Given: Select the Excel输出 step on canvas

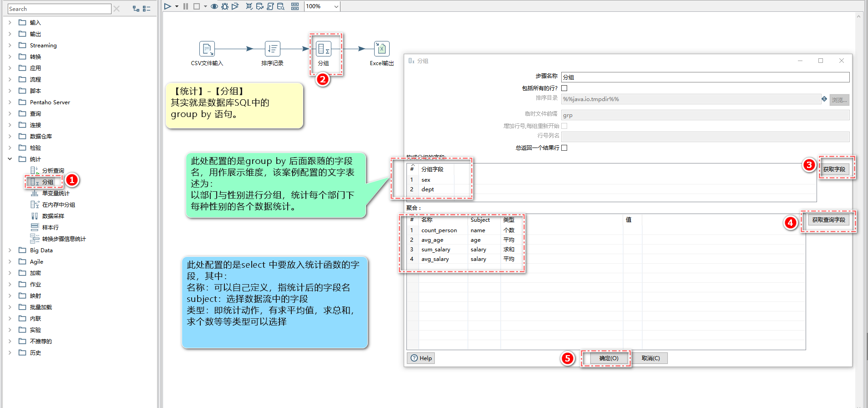Looking at the screenshot, I should click(x=382, y=49).
